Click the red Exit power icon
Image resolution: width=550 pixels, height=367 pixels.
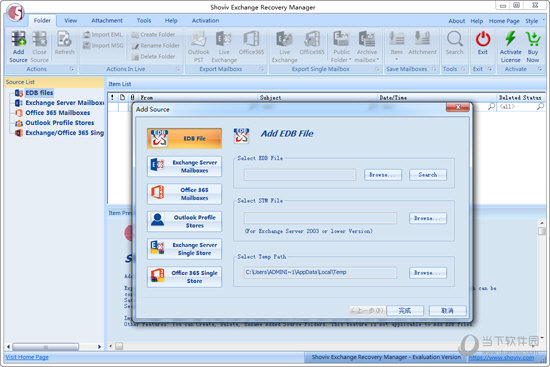pos(483,43)
